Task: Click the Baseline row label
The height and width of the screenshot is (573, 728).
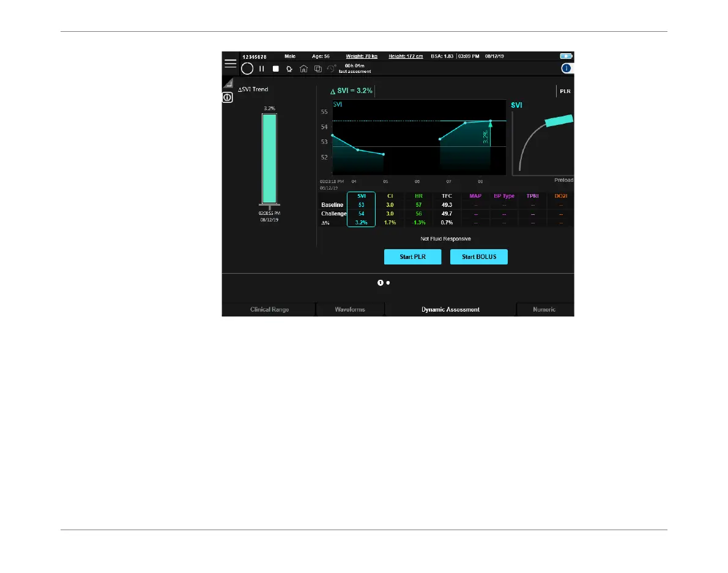Action: (x=332, y=205)
